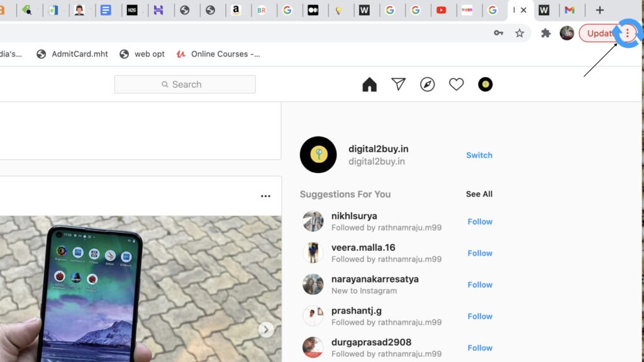Open narayanakarresatya profile picture
This screenshot has width=644, height=362.
click(x=313, y=285)
